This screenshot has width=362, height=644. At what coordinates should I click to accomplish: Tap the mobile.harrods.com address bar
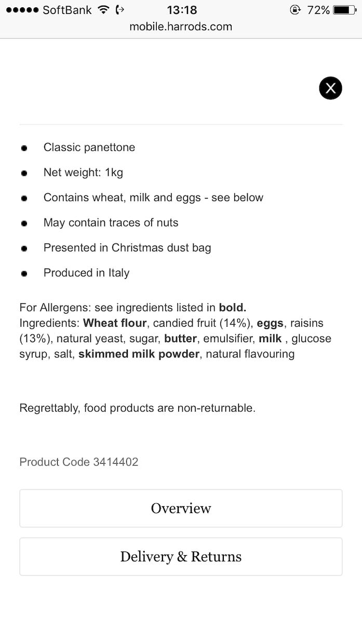coord(181,26)
